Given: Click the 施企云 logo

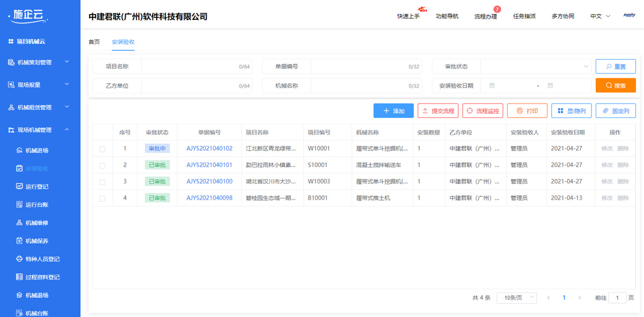Looking at the screenshot, I should pos(28,16).
